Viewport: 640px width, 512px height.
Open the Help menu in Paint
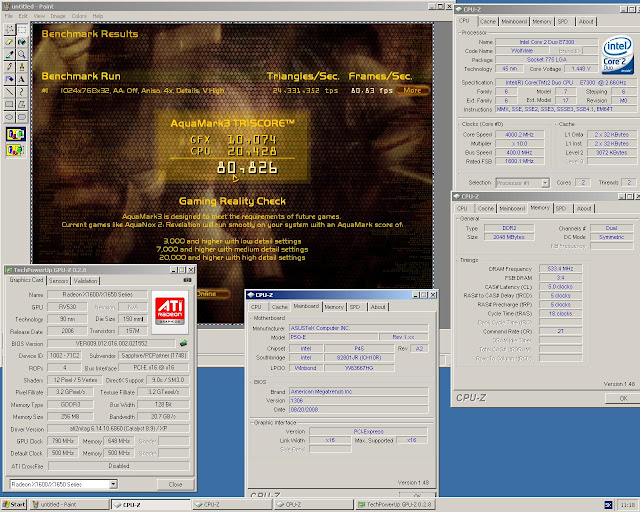point(98,16)
